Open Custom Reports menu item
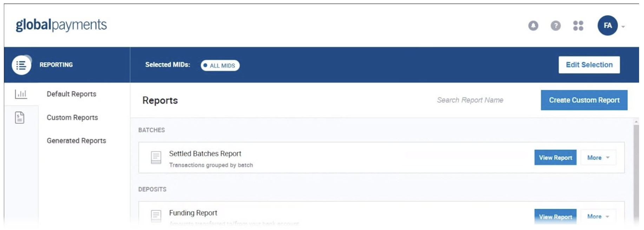Screen dimensions: 644x230 pyautogui.click(x=72, y=117)
